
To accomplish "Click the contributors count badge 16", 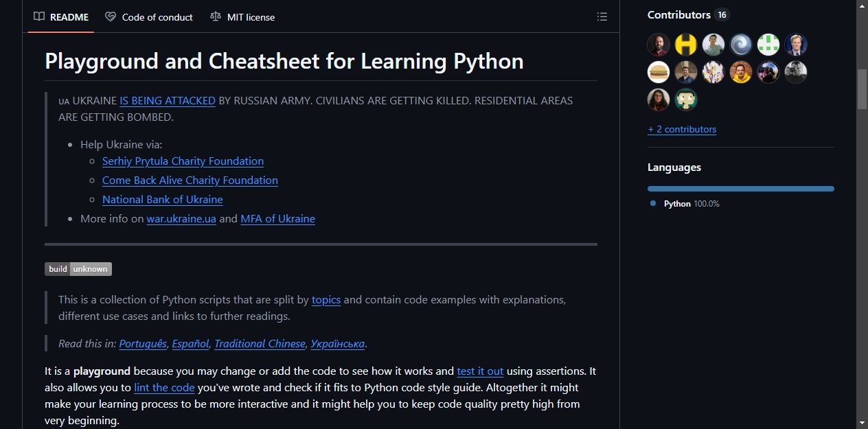I will point(722,14).
